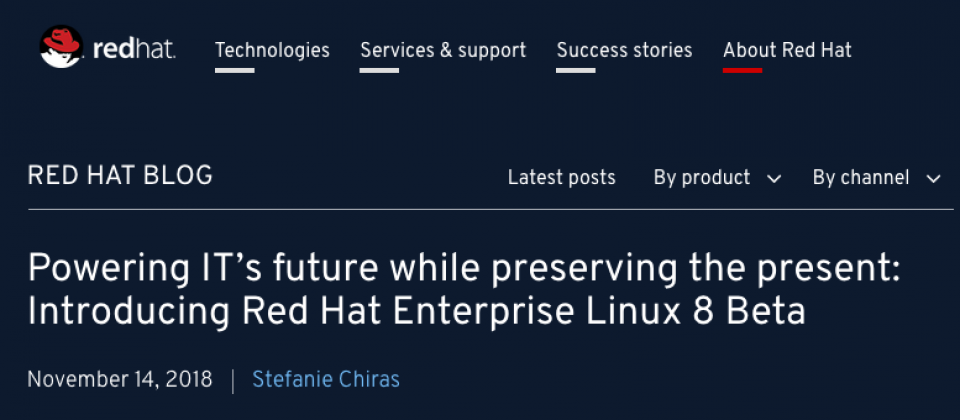View Latest posts in blog navigation
The height and width of the screenshot is (420, 960).
point(561,178)
